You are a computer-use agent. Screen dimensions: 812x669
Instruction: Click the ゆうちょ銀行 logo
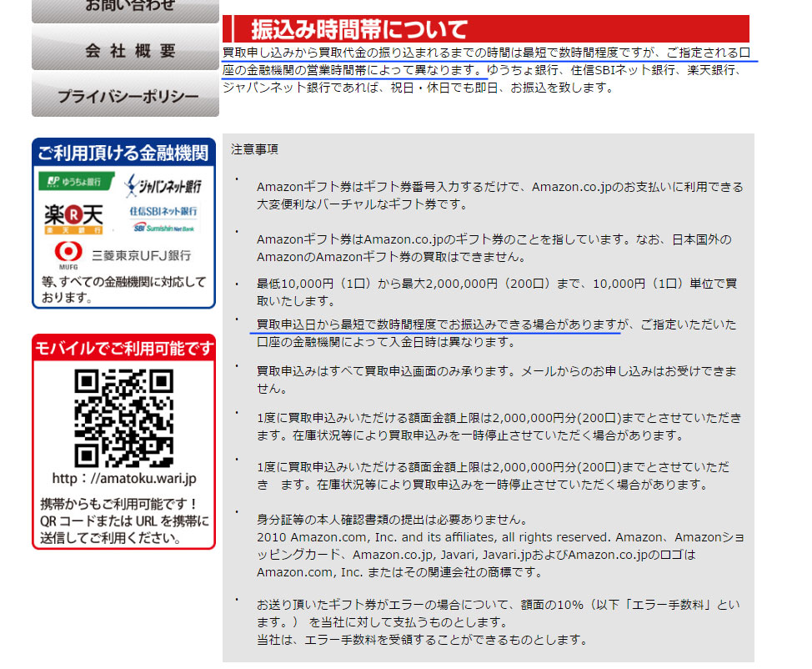pyautogui.click(x=76, y=181)
